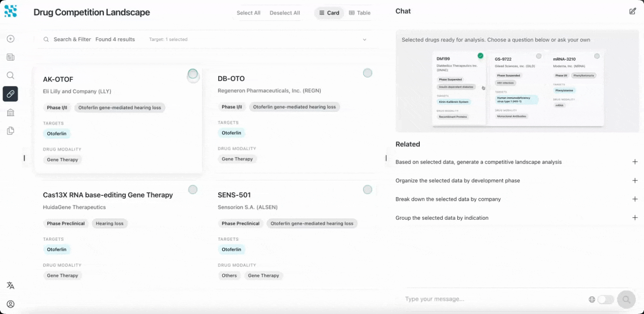Screen dimensions: 644x314
Task: Toggle the web search switch in chat
Action: pos(606,300)
